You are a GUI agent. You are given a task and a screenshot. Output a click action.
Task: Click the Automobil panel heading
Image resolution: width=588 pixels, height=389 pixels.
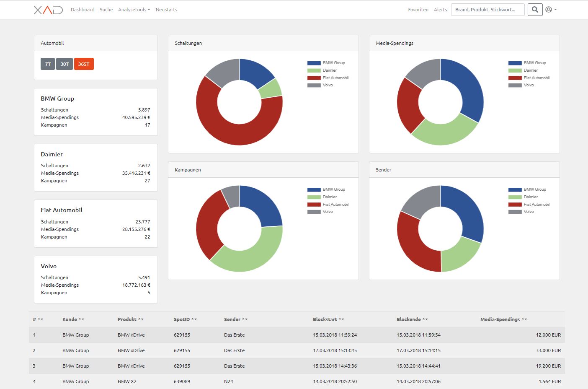52,43
